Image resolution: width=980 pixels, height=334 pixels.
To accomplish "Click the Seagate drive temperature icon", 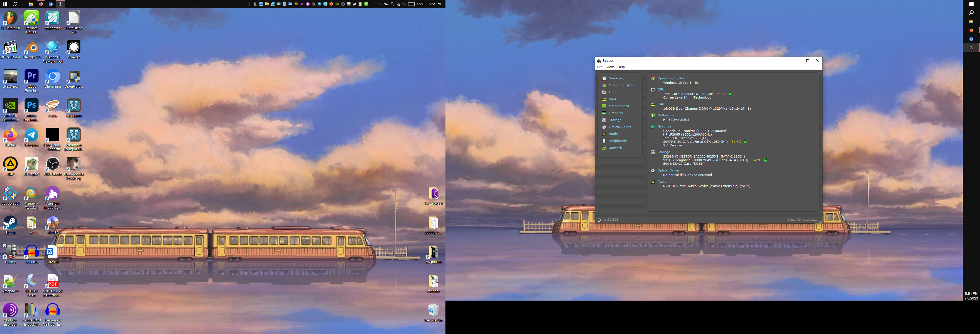I will 765,160.
